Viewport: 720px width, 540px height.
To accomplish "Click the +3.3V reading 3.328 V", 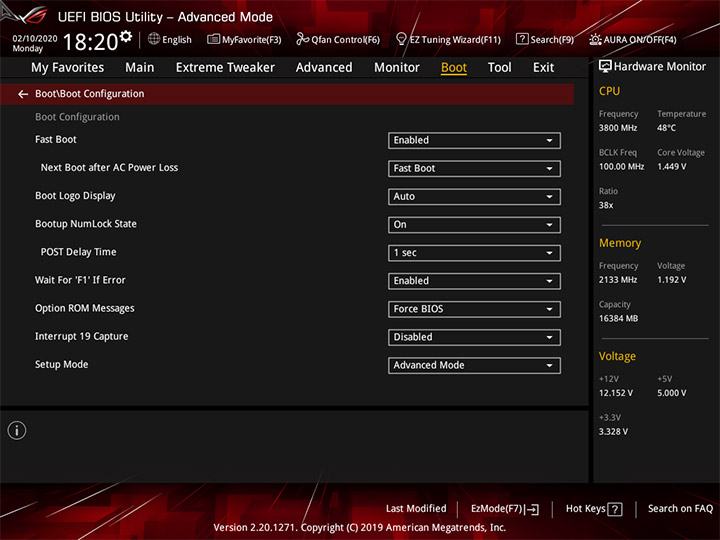I will tap(613, 432).
